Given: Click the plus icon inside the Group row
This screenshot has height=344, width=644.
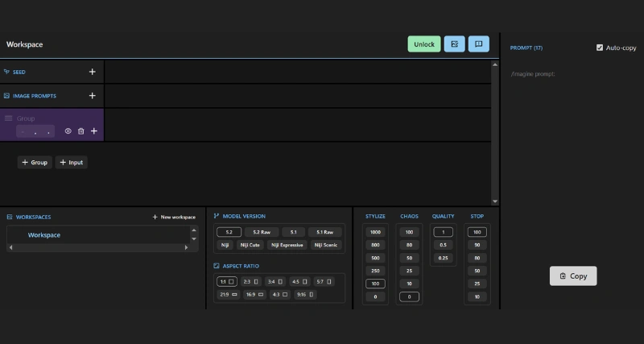Looking at the screenshot, I should [x=94, y=131].
